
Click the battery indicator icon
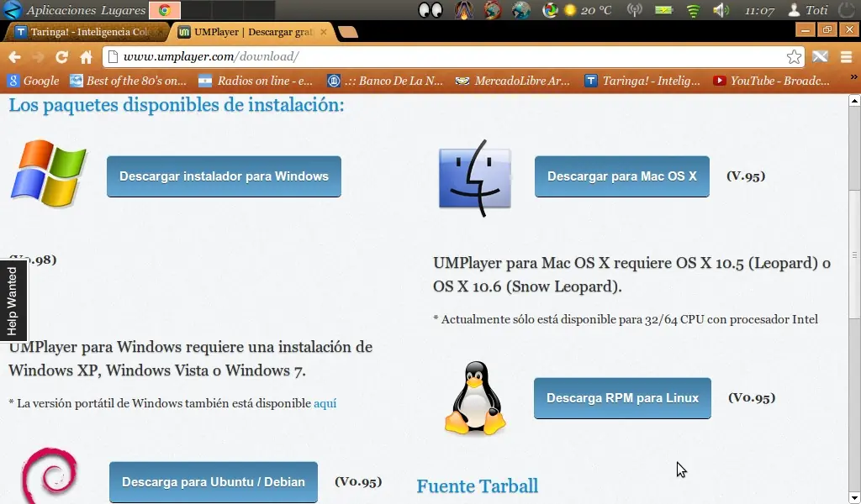coord(664,10)
